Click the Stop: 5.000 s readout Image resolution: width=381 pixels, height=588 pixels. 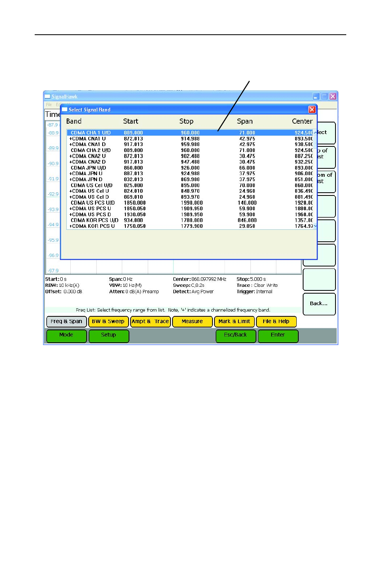coord(251,279)
